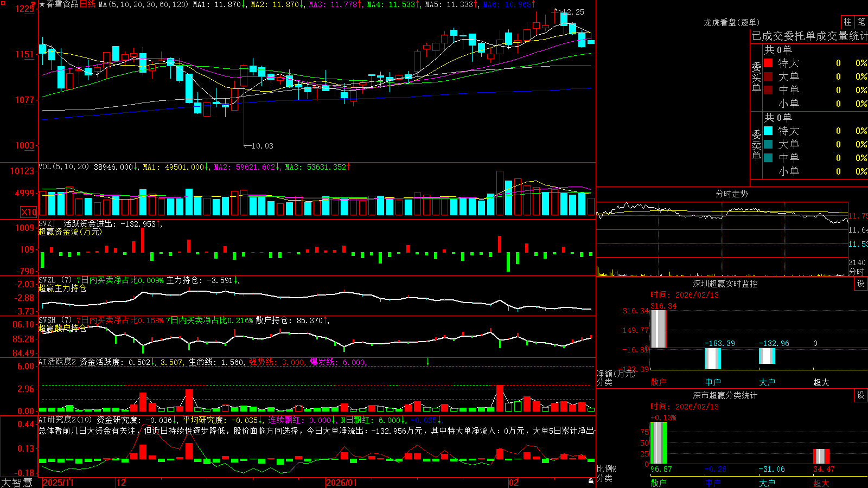
Task: Click the lock icon at the timeline end
Action: pos(591,481)
